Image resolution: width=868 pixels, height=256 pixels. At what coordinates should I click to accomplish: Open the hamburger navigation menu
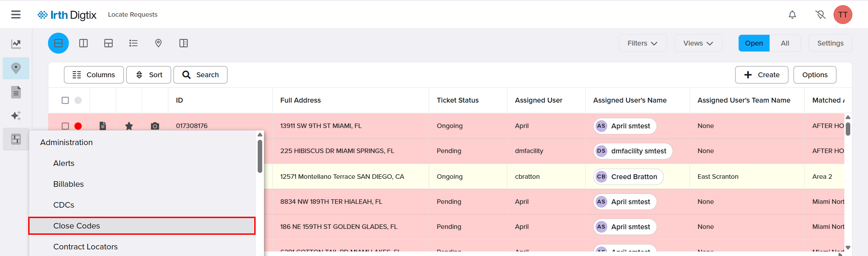pyautogui.click(x=16, y=15)
